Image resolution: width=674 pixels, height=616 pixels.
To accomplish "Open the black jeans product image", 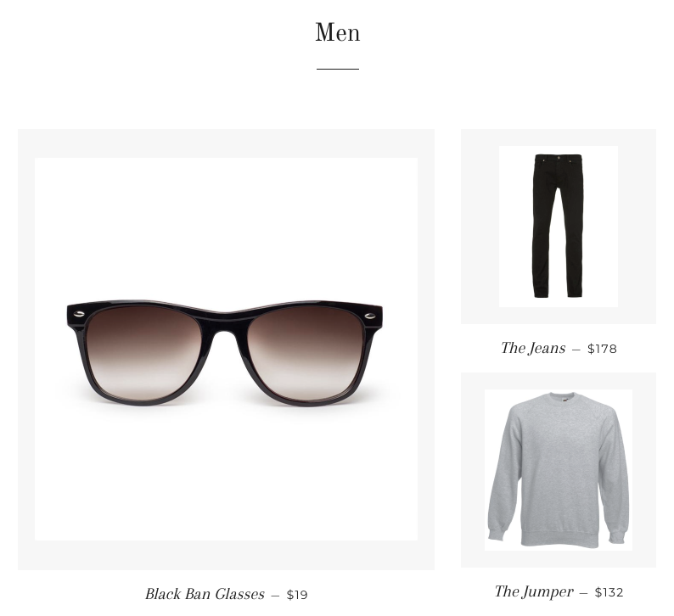I will pos(559,227).
